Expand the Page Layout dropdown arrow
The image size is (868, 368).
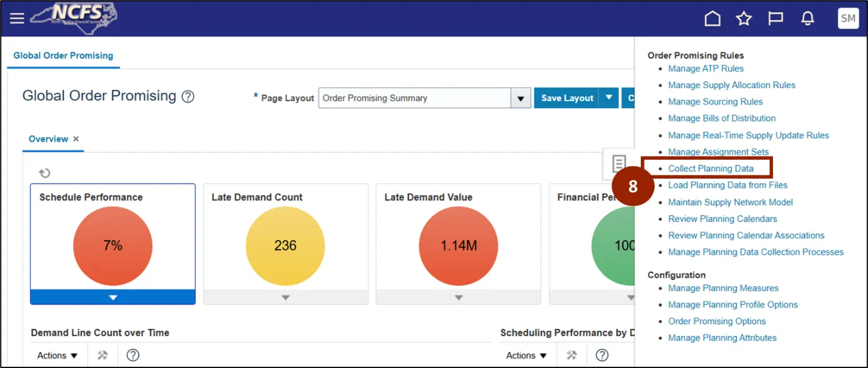520,98
